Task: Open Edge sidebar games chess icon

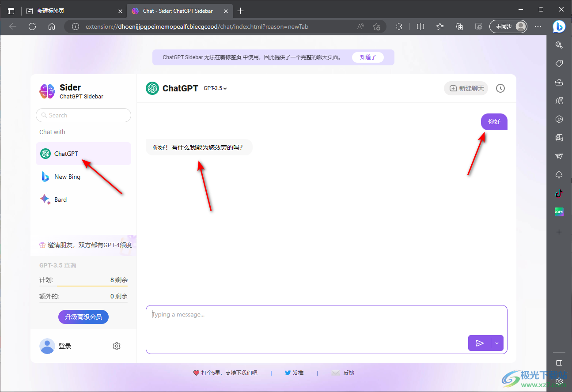Action: pyautogui.click(x=559, y=101)
